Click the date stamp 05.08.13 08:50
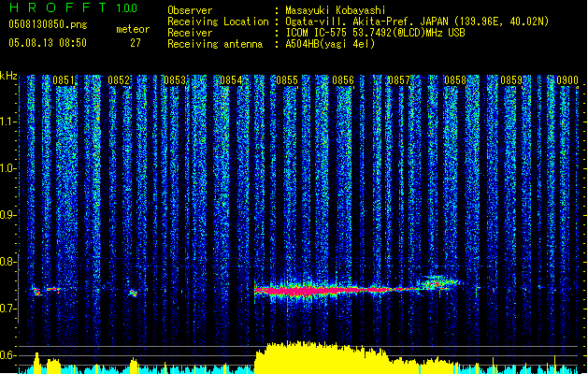 [48, 43]
